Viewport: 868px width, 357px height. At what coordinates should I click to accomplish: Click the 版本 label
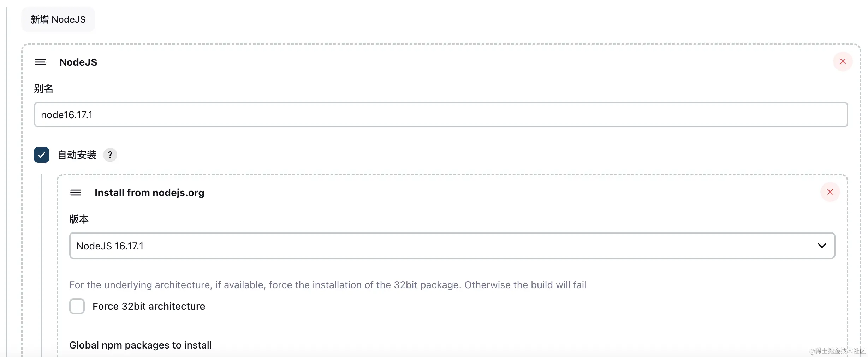tap(79, 219)
